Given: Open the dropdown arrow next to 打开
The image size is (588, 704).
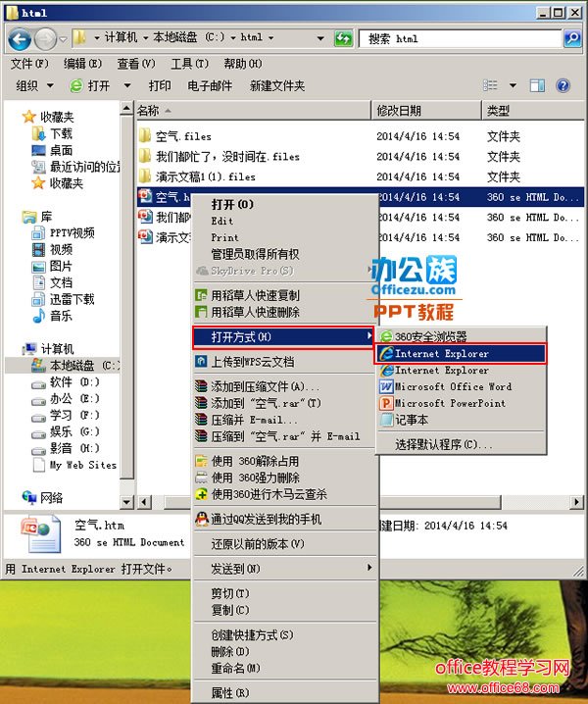Looking at the screenshot, I should click(127, 85).
